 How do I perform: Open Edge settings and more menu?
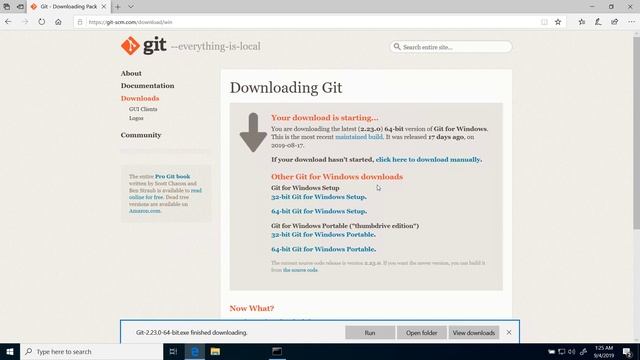(x=631, y=22)
